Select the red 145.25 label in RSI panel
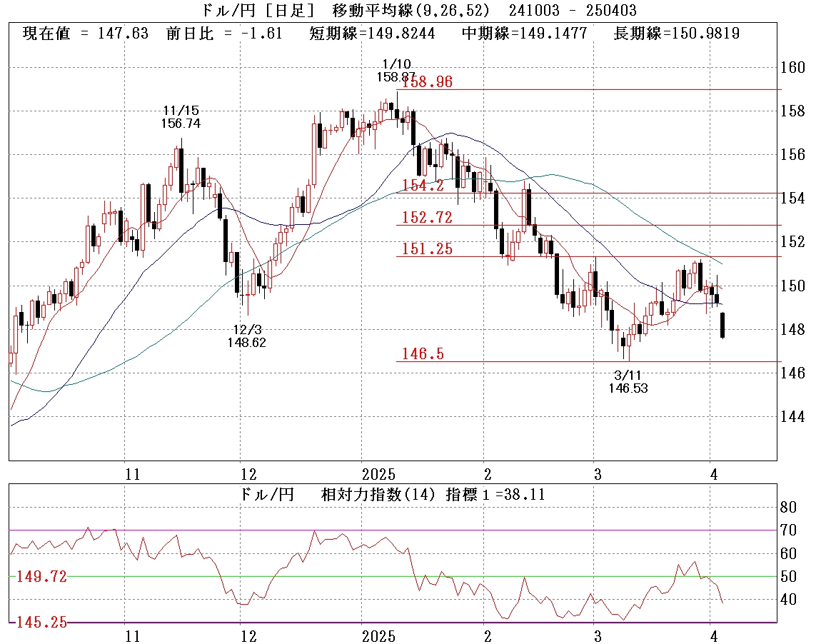 pos(41,623)
